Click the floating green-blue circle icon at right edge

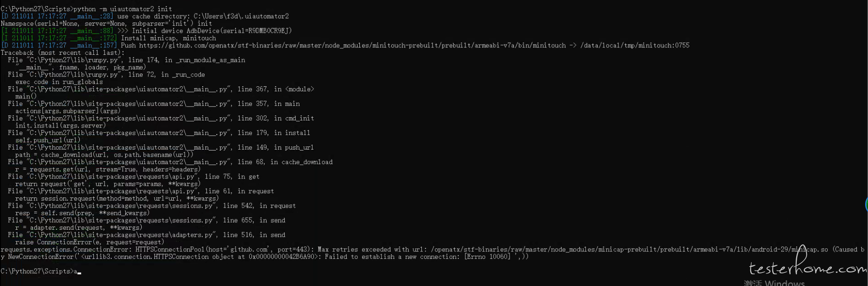click(866, 205)
